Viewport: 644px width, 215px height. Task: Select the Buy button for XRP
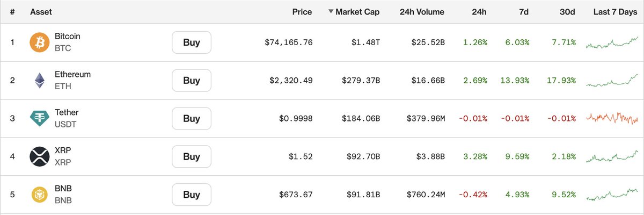point(192,156)
